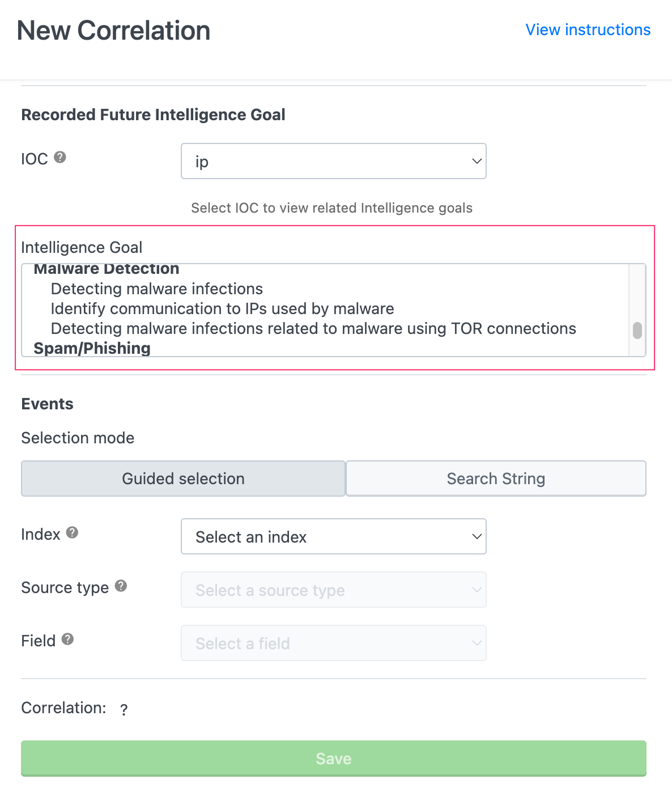The height and width of the screenshot is (796, 672).
Task: Click the help icon next to IOC
Action: [x=60, y=158]
